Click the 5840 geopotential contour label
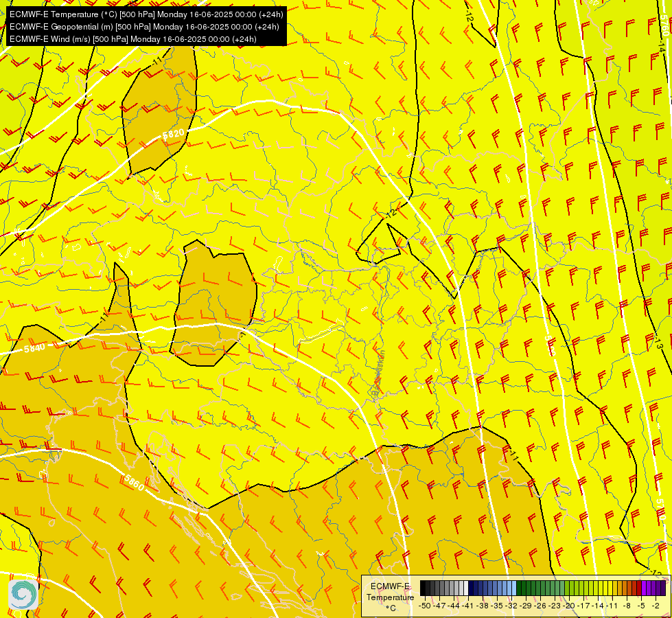The height and width of the screenshot is (618, 672). coord(34,348)
